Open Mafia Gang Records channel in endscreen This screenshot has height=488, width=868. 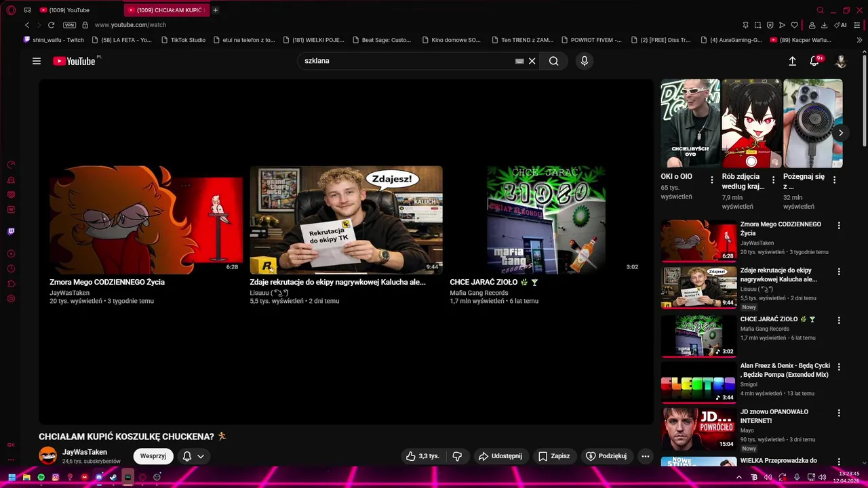(x=479, y=293)
